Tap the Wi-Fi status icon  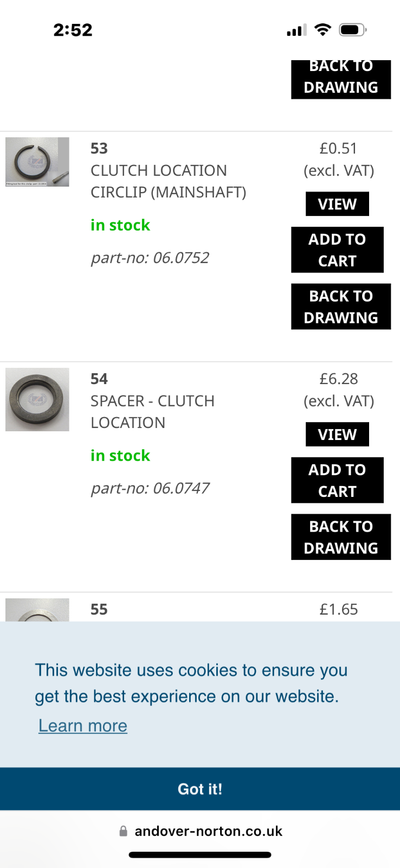click(x=323, y=30)
